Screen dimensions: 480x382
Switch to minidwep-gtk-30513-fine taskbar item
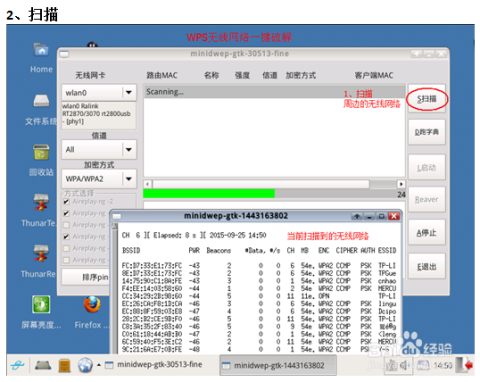coord(154,365)
